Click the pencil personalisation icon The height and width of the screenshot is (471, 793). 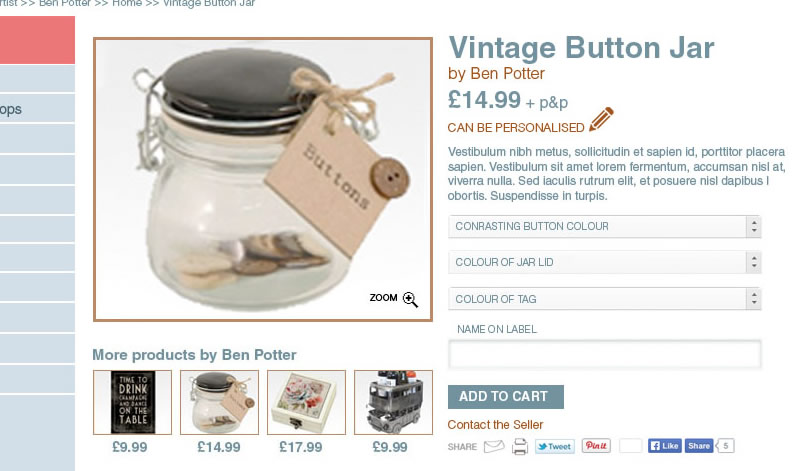pyautogui.click(x=601, y=119)
